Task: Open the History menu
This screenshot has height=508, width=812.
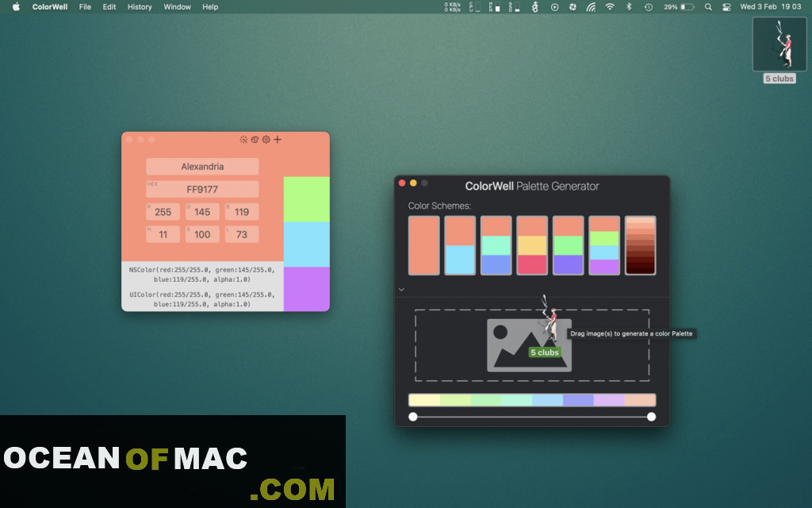Action: tap(140, 6)
